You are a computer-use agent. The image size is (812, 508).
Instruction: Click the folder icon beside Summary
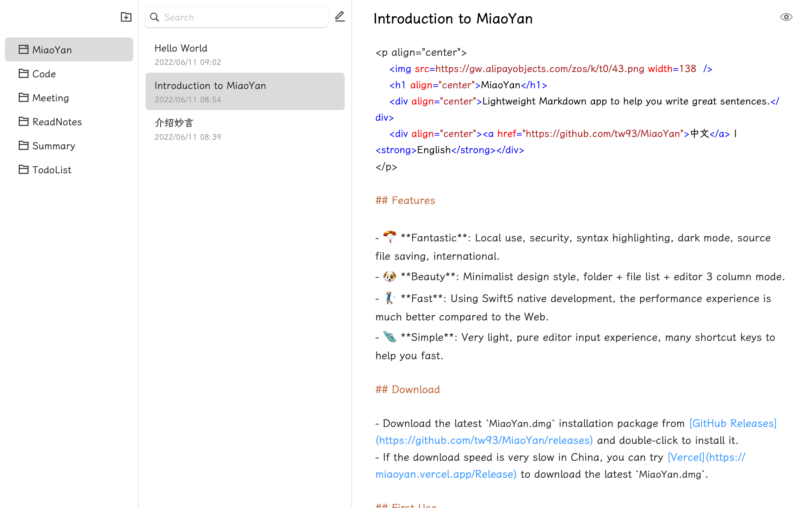coord(24,145)
